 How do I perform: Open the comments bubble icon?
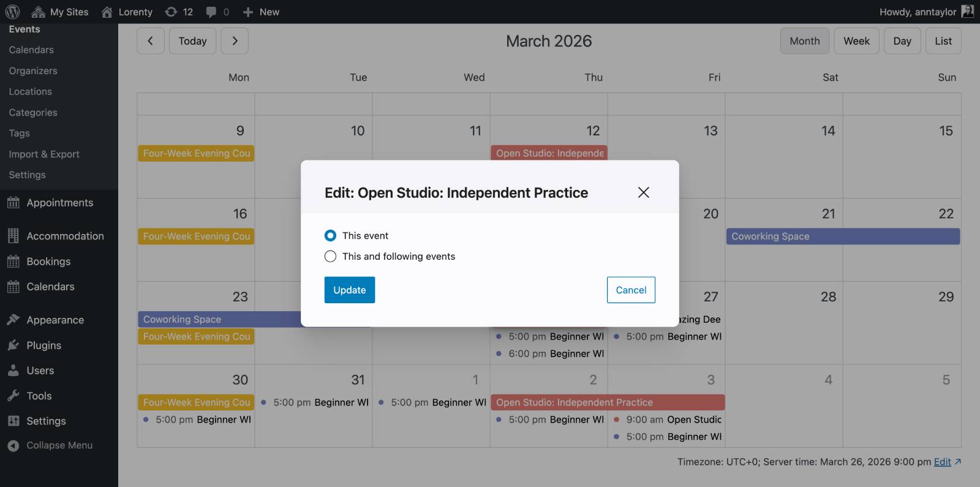point(211,12)
